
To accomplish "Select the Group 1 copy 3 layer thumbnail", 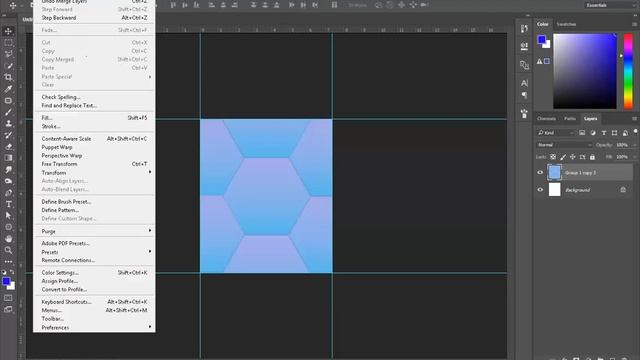I will tap(554, 172).
